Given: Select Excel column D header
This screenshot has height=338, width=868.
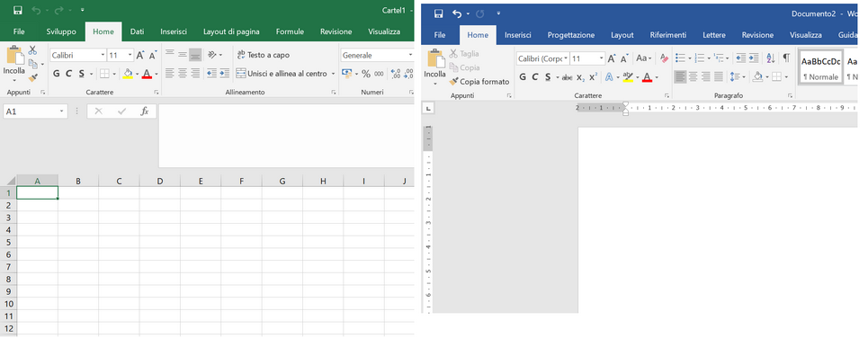Looking at the screenshot, I should pyautogui.click(x=160, y=181).
